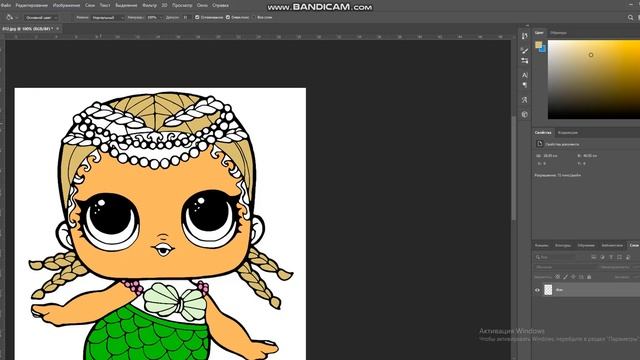Open the Справка menu
The width and height of the screenshot is (640, 360).
coord(220,5)
